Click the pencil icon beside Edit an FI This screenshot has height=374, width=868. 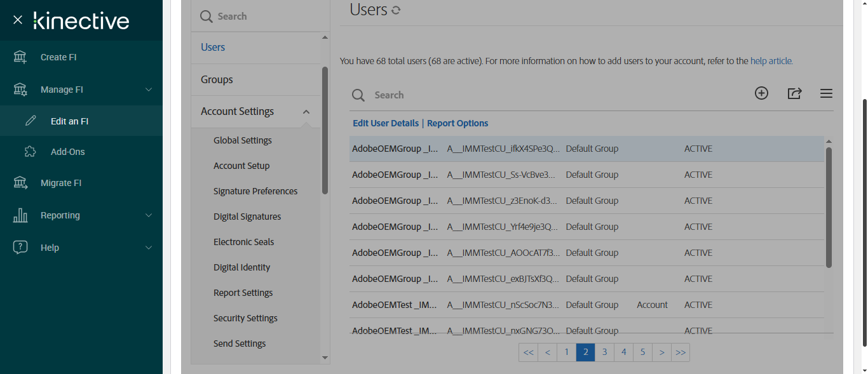click(31, 121)
